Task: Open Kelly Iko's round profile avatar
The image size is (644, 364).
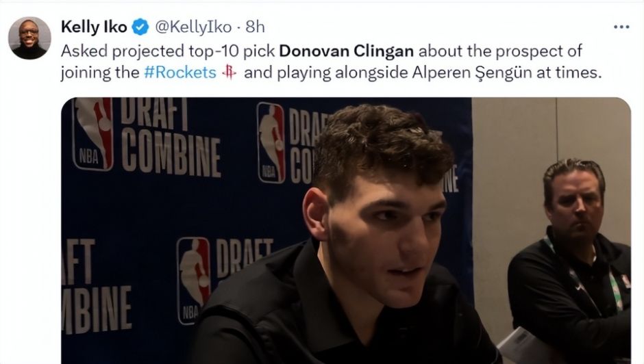Action: tap(29, 38)
